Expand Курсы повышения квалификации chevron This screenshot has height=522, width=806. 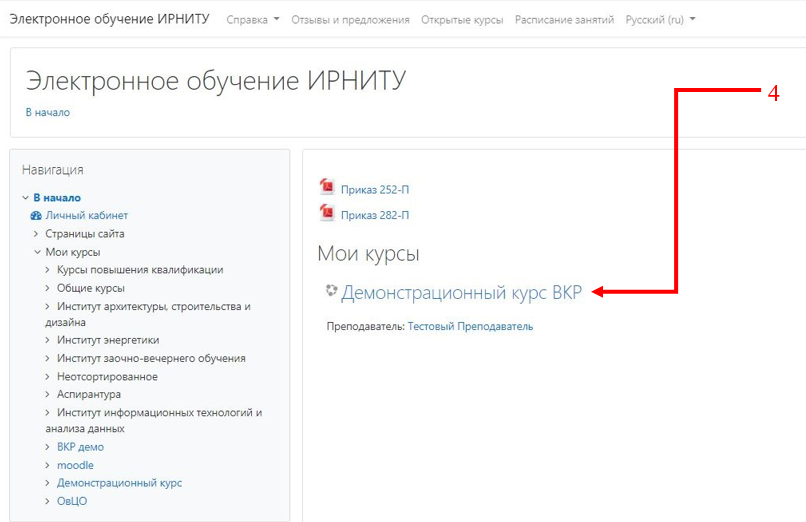(47, 270)
